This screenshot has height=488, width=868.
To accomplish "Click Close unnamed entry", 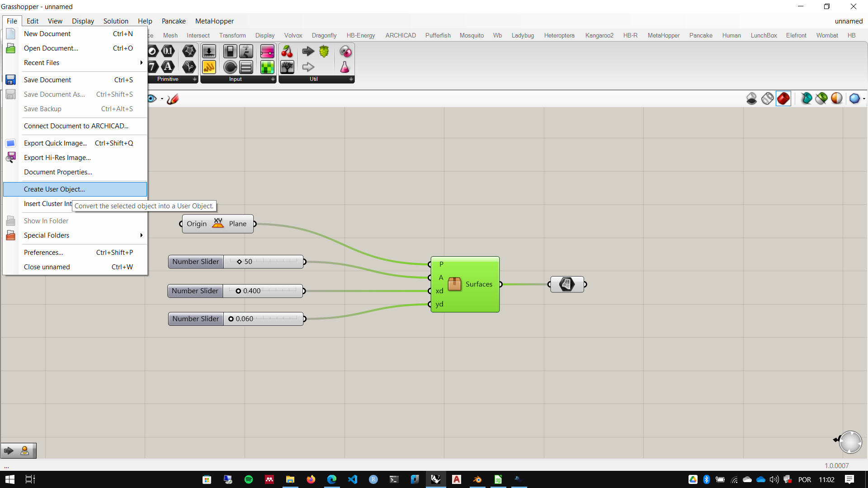I will point(75,267).
